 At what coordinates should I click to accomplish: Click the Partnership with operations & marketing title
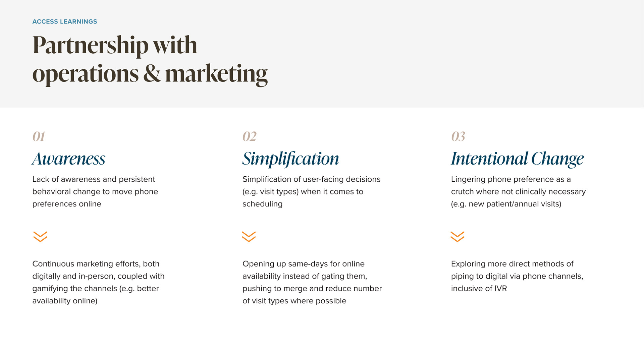[150, 59]
